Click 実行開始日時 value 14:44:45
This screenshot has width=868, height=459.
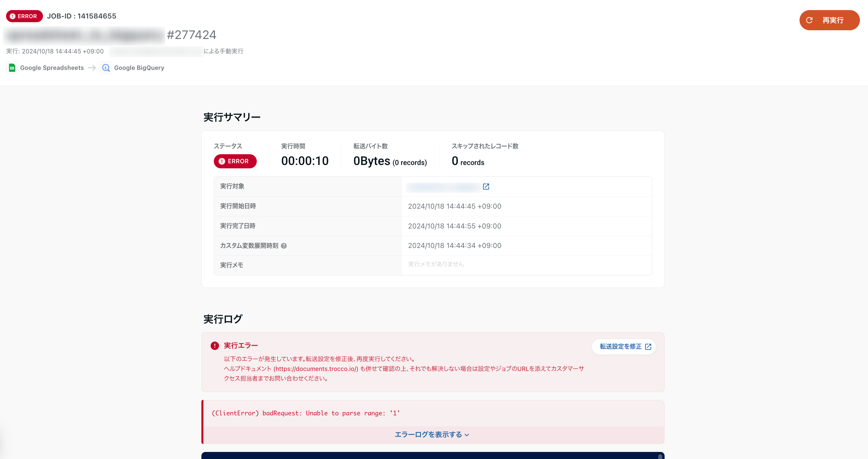pos(454,206)
